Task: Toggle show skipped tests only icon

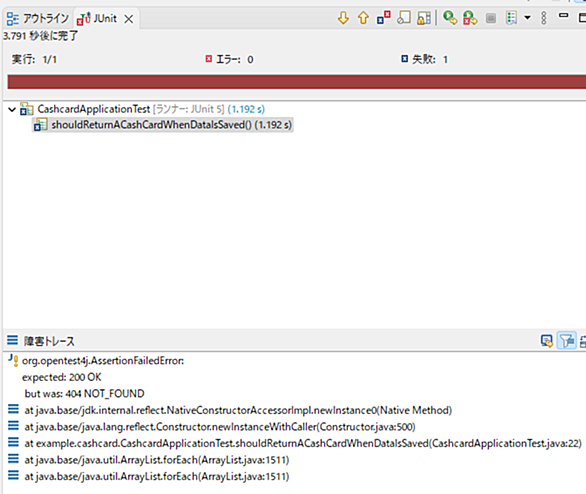Action: tap(404, 18)
